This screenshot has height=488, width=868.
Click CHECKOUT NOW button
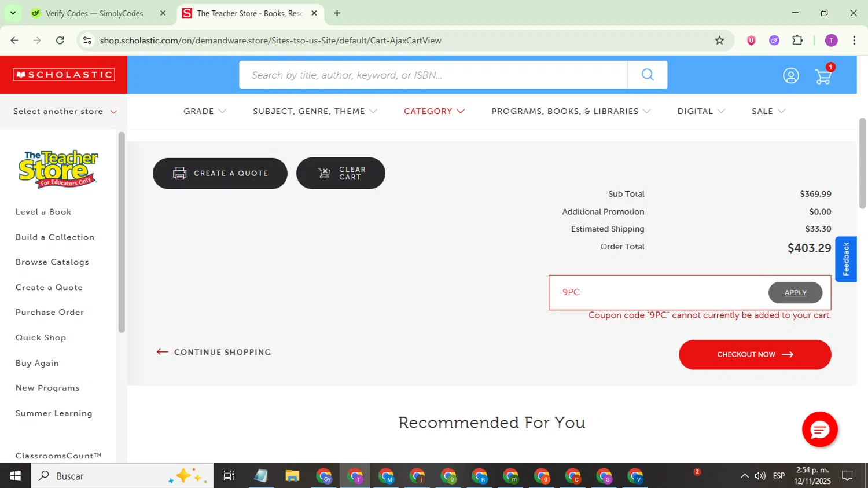(755, 354)
